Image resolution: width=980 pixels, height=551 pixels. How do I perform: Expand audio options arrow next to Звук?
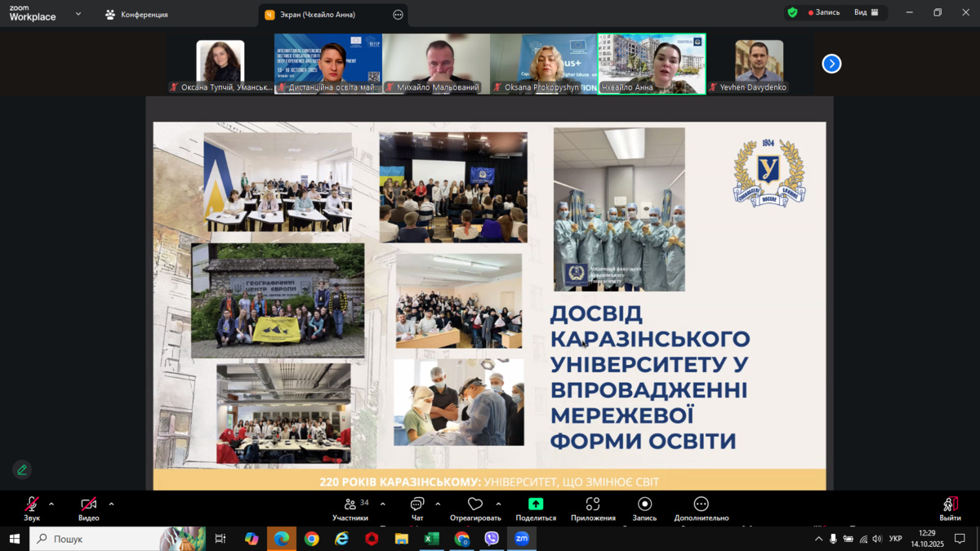(51, 504)
